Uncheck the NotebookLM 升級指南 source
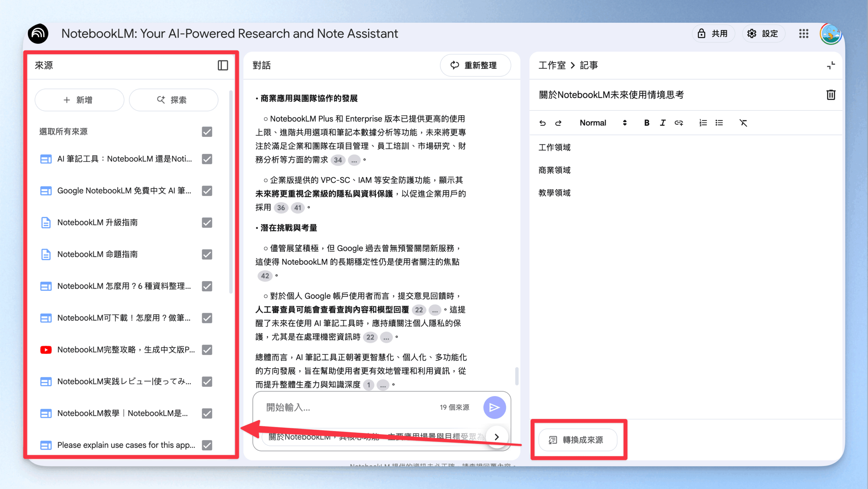 click(207, 223)
